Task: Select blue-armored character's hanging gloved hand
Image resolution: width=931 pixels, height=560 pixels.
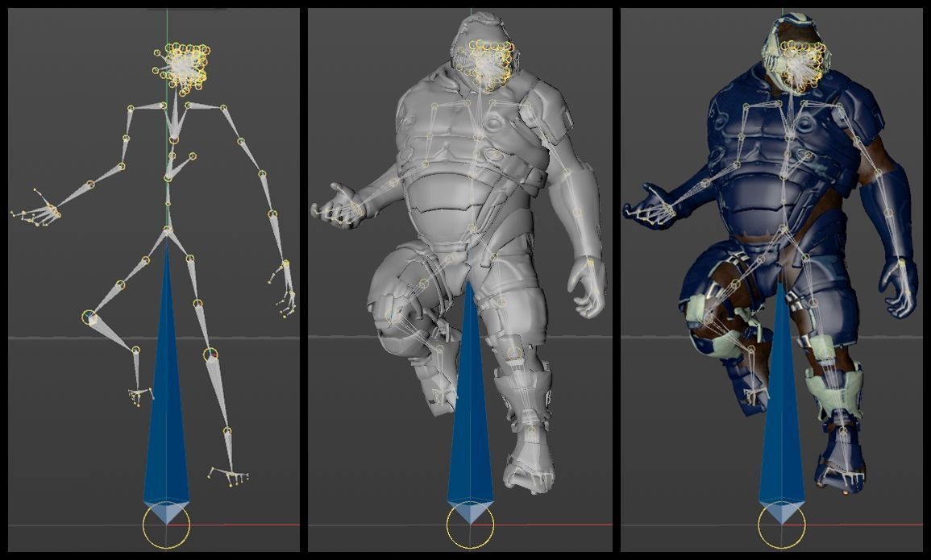Action: 898,288
